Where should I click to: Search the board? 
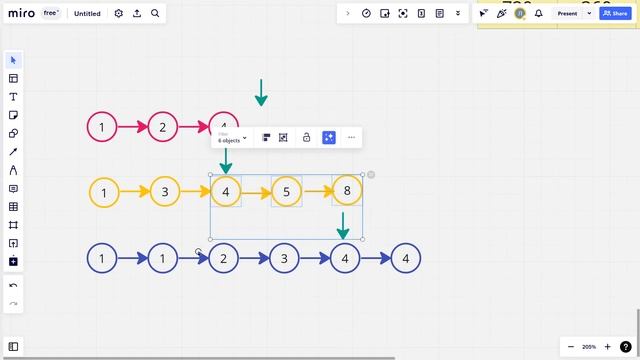click(155, 13)
